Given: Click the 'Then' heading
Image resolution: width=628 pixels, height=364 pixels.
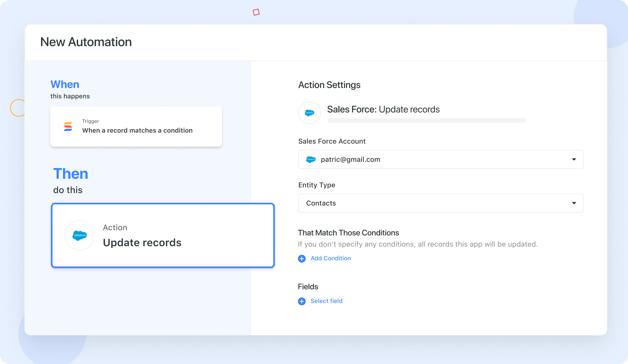Looking at the screenshot, I should (71, 174).
